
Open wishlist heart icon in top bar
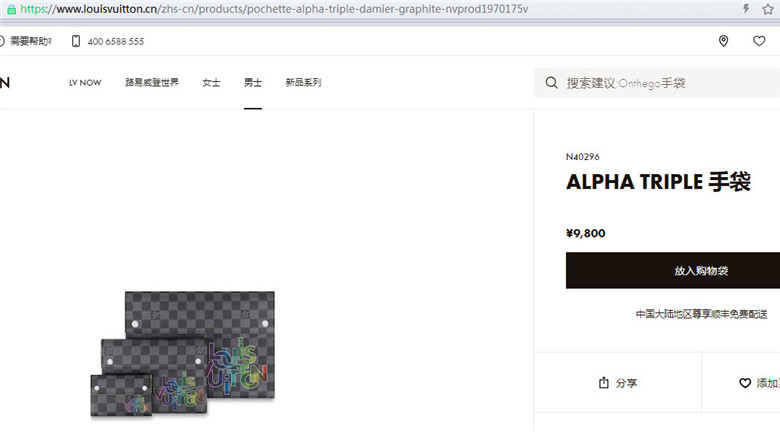759,41
